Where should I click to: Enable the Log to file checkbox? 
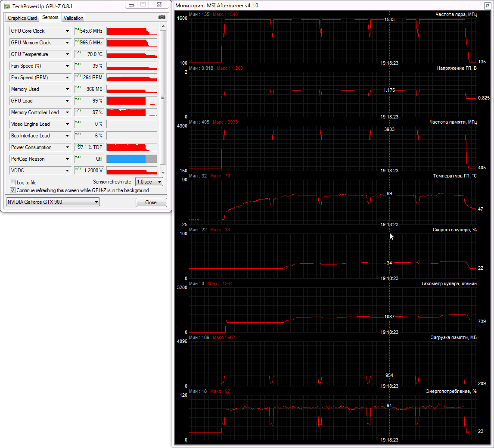click(13, 183)
